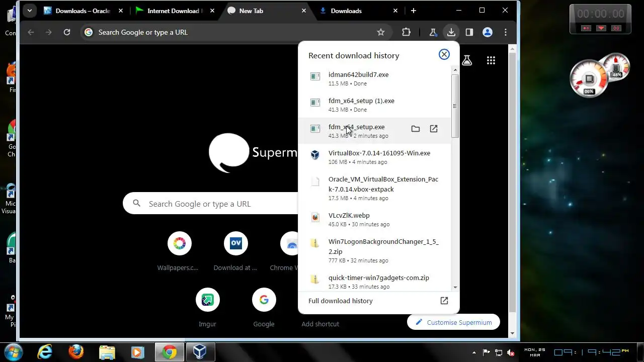
Task: Open Win7LogonBackgroundChanger zip entry
Action: tap(375, 250)
